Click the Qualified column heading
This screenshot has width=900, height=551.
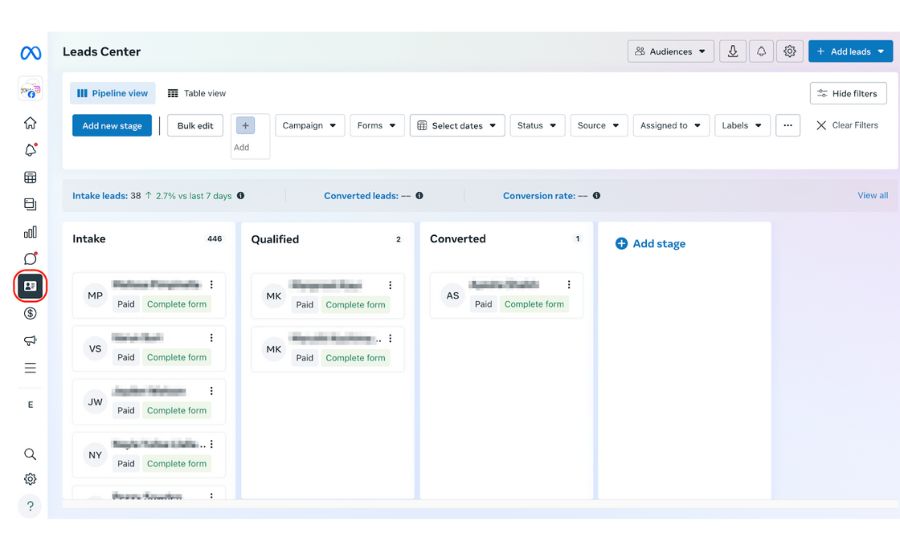(275, 239)
